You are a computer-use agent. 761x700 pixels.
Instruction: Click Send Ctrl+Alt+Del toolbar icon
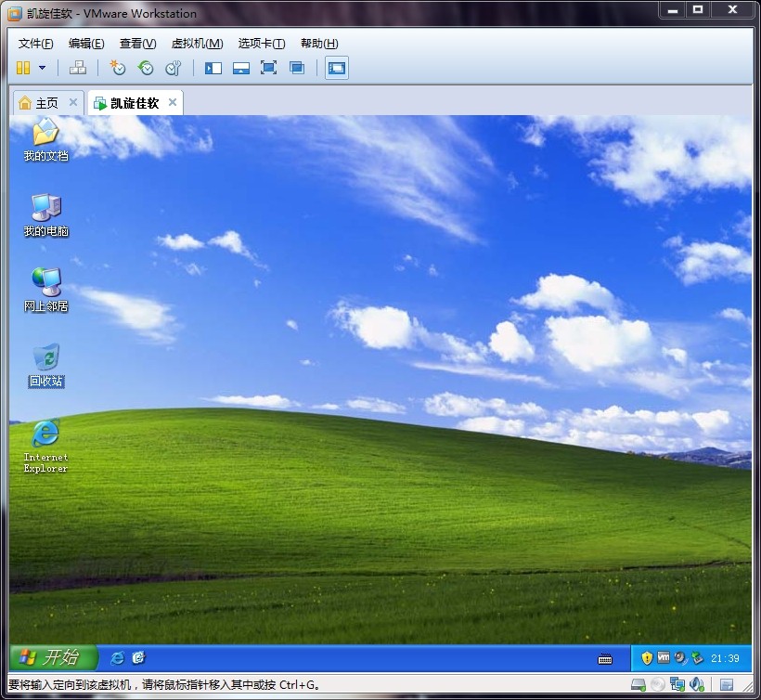78,68
